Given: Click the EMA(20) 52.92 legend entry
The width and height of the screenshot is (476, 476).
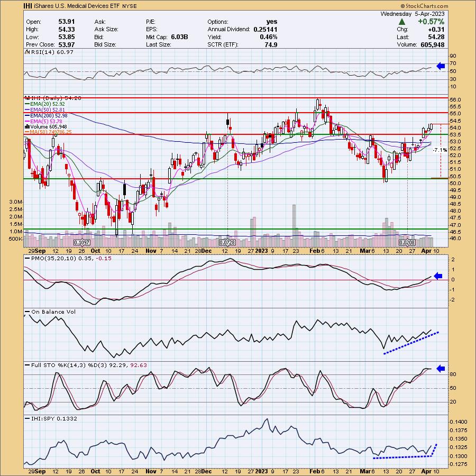Looking at the screenshot, I should tap(45, 104).
